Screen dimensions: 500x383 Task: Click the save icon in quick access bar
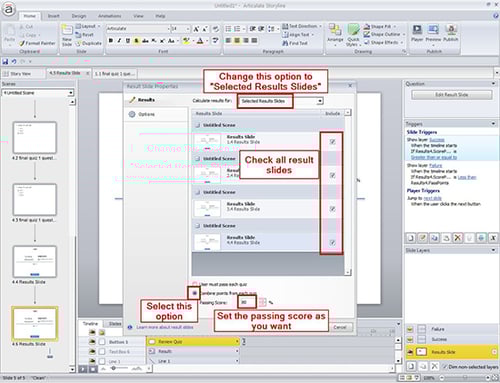pos(5,61)
